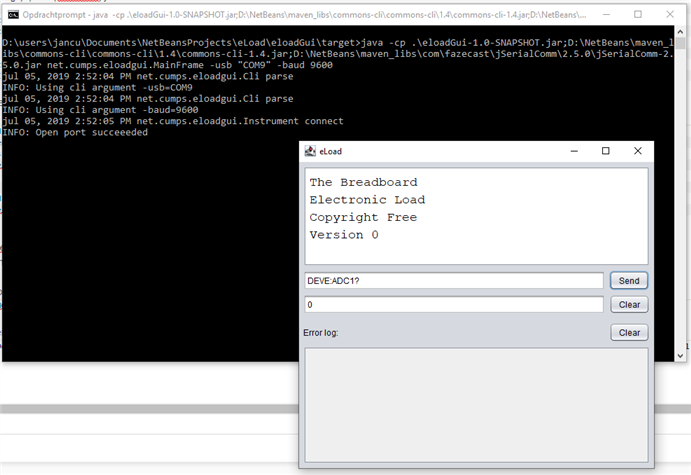This screenshot has width=691, height=475.
Task: Click the eLoad window title text
Action: [331, 152]
